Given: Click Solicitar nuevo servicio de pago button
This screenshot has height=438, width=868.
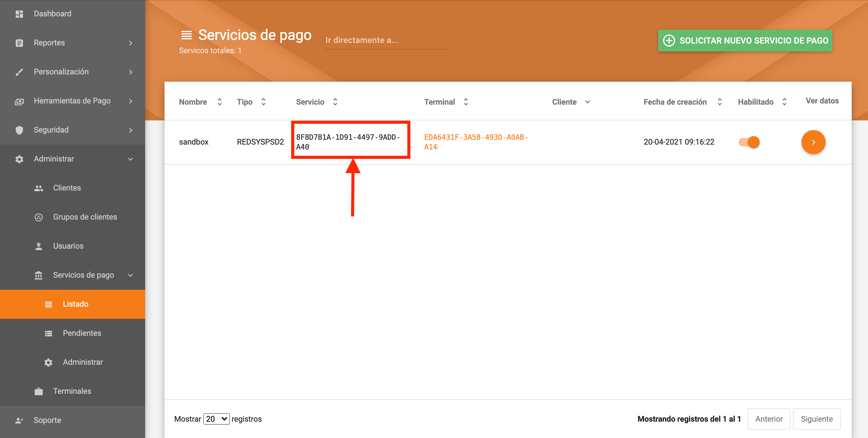Looking at the screenshot, I should click(x=745, y=41).
